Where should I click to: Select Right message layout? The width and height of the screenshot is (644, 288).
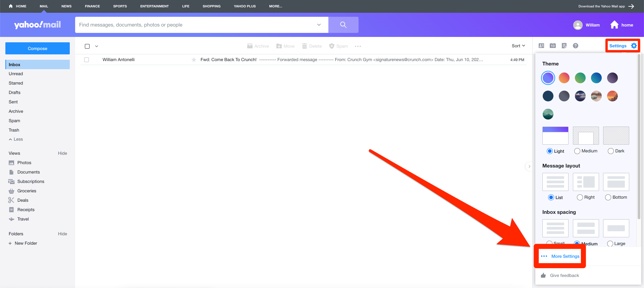click(580, 197)
